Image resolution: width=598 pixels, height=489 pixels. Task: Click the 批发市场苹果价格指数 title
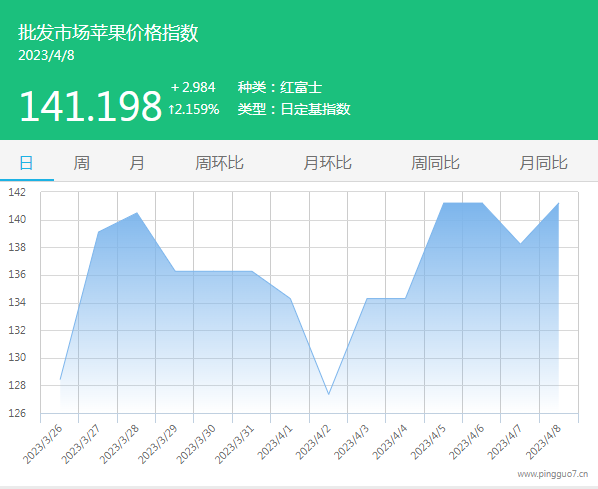(108, 32)
